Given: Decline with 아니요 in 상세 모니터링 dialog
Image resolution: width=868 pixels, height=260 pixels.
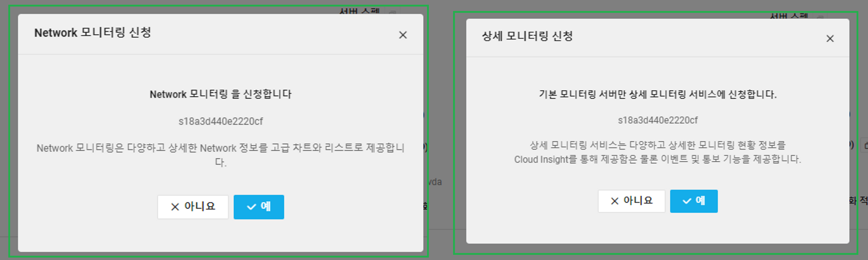Looking at the screenshot, I should pos(631,201).
